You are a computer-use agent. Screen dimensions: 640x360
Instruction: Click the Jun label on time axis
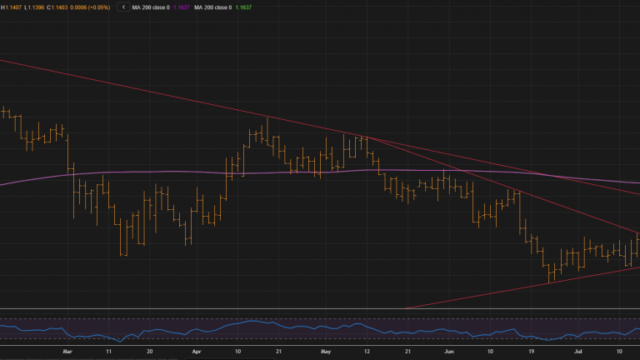coord(449,351)
